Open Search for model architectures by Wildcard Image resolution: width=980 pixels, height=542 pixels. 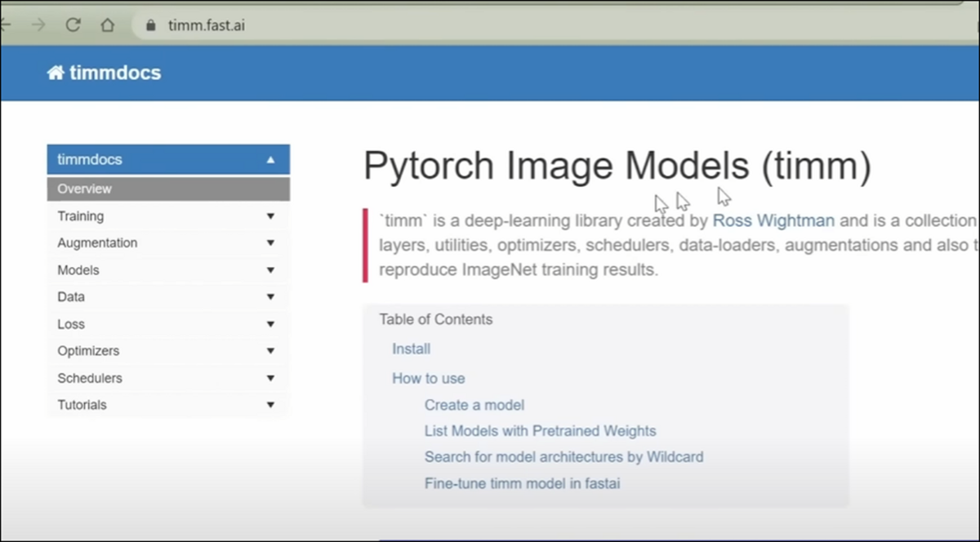pos(563,457)
